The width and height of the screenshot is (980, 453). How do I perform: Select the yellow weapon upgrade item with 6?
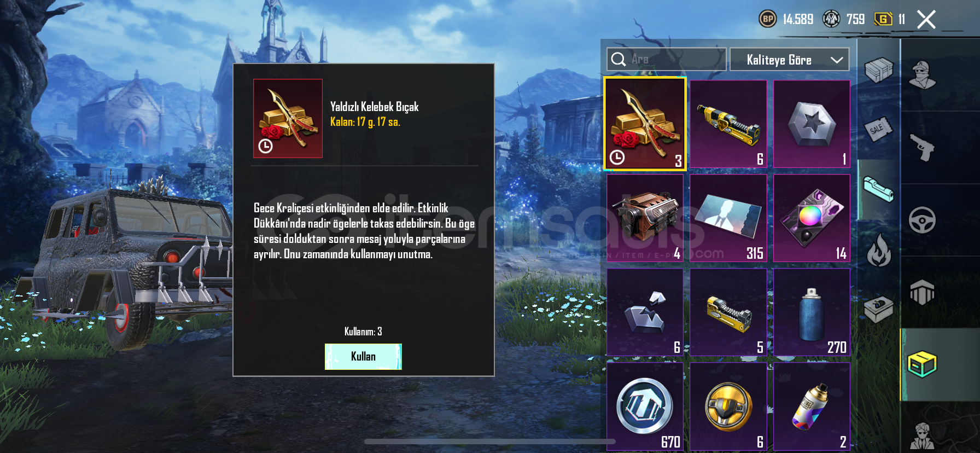pyautogui.click(x=728, y=124)
